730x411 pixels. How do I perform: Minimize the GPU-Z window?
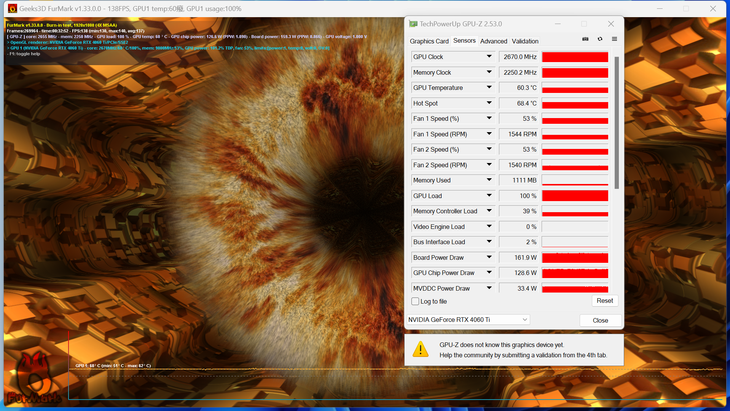[557, 24]
